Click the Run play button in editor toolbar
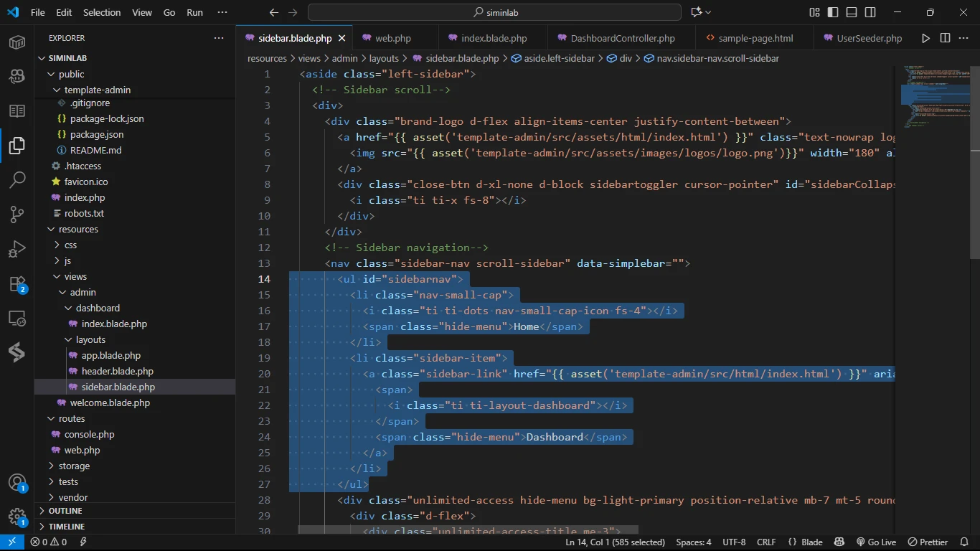The width and height of the screenshot is (980, 551). tap(925, 38)
